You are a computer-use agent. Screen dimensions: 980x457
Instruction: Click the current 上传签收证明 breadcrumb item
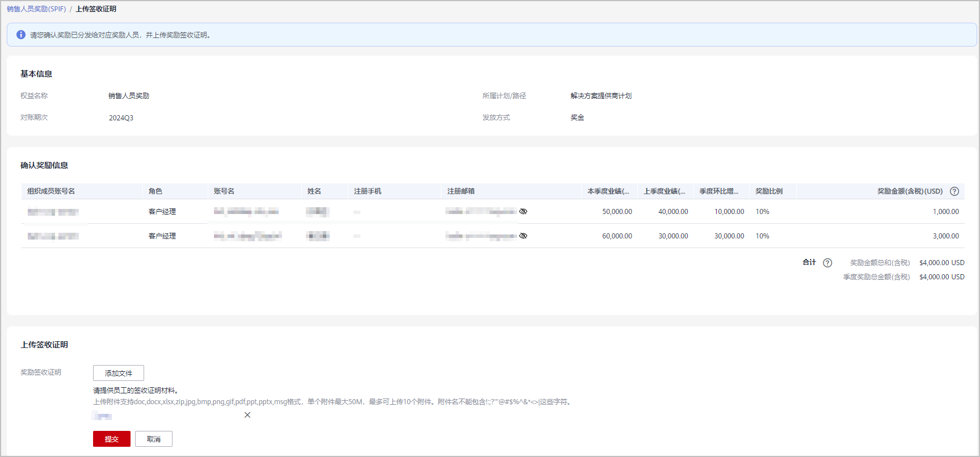pyautogui.click(x=96, y=9)
